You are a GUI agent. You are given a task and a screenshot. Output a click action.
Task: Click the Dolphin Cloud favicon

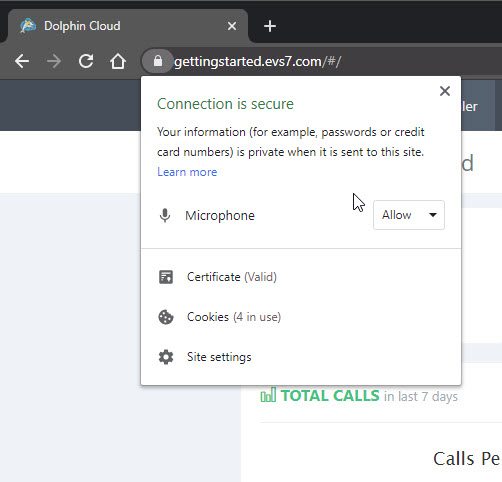tap(28, 26)
